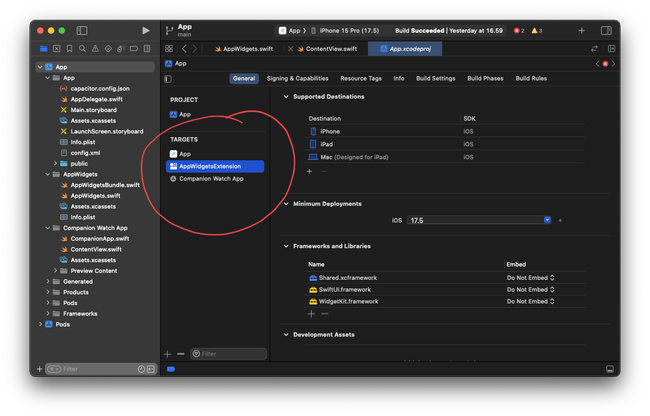
Task: Choose the iPhone 15 Pro run destination
Action: coord(345,31)
